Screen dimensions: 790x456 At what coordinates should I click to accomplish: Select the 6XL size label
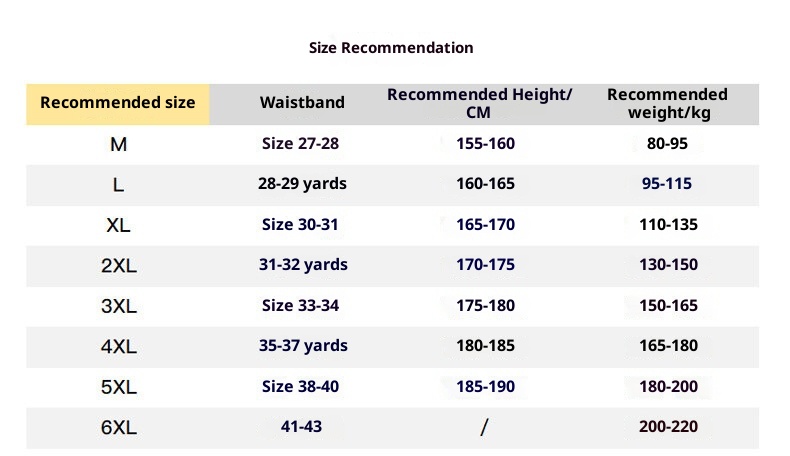click(x=118, y=428)
